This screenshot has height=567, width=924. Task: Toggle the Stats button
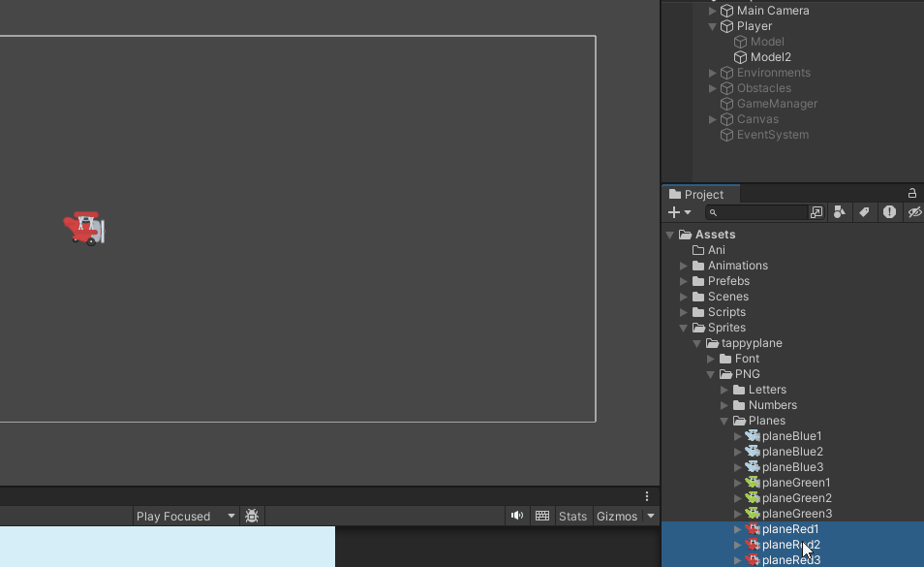click(572, 517)
